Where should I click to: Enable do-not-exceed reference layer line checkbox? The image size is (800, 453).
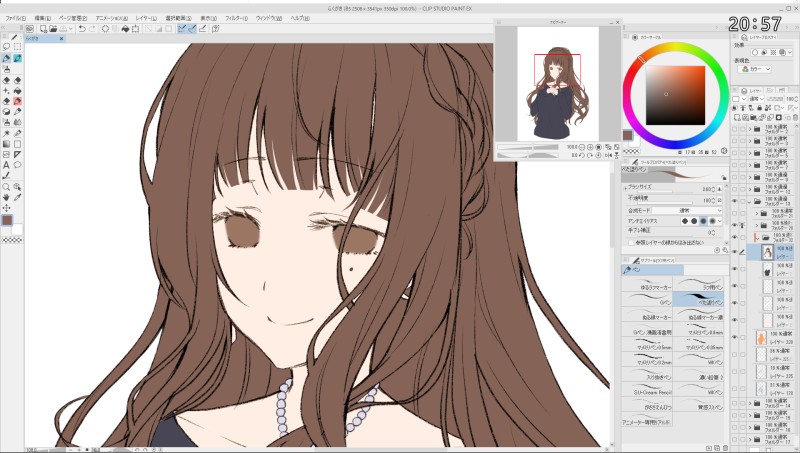[631, 242]
